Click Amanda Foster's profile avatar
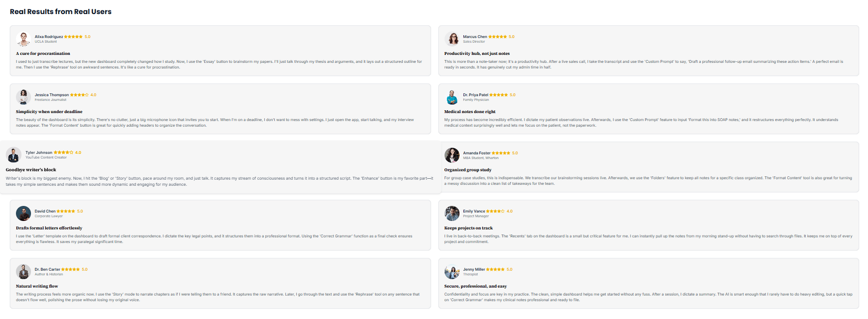868x319 pixels. (x=452, y=155)
